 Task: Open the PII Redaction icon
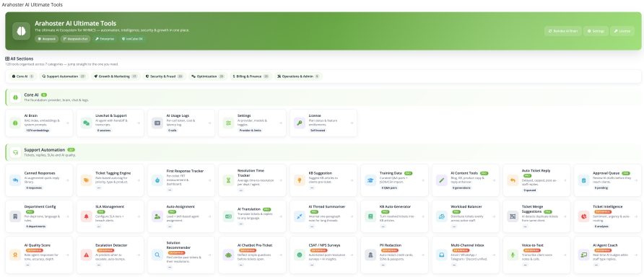click(371, 255)
